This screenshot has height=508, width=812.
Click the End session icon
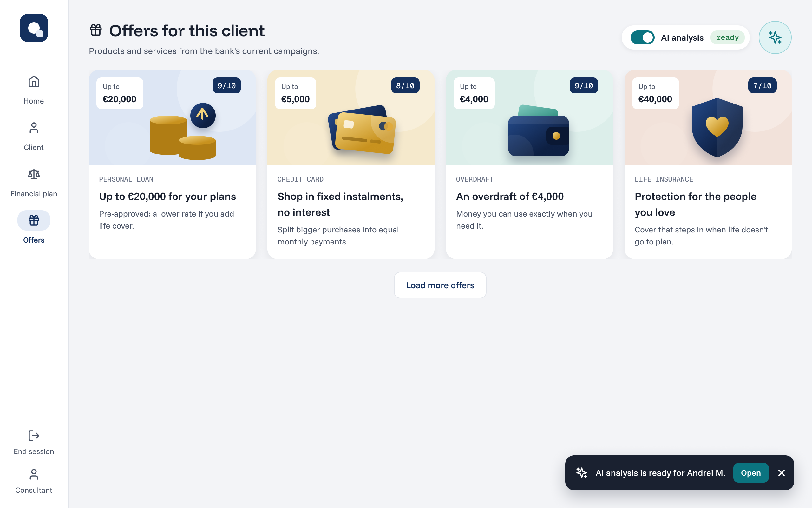(x=34, y=435)
